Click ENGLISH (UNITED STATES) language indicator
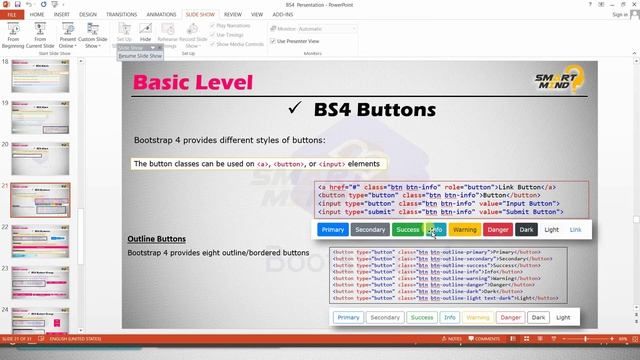Viewport: 640px width, 360px height. [x=75, y=339]
